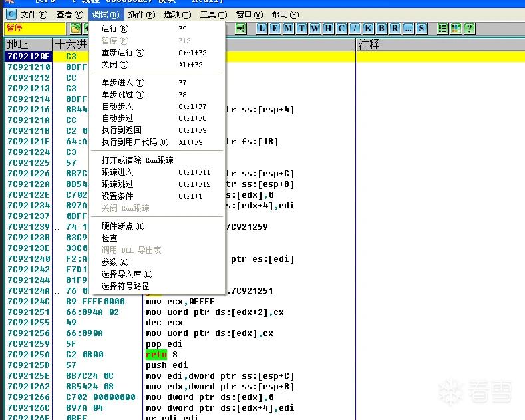The image size is (525, 420).
Task: Show Handles window with H button
Action: (x=328, y=29)
